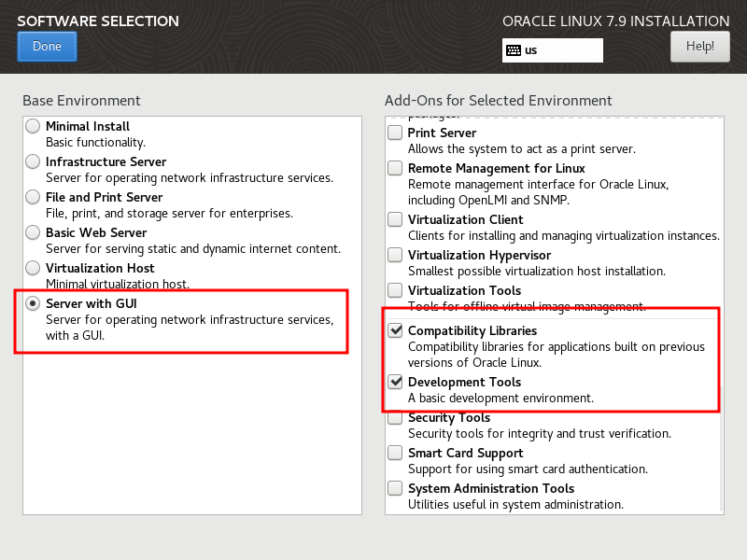Image resolution: width=747 pixels, height=560 pixels.
Task: Click 'Support for using smart card authentication.' text
Action: 528,469
